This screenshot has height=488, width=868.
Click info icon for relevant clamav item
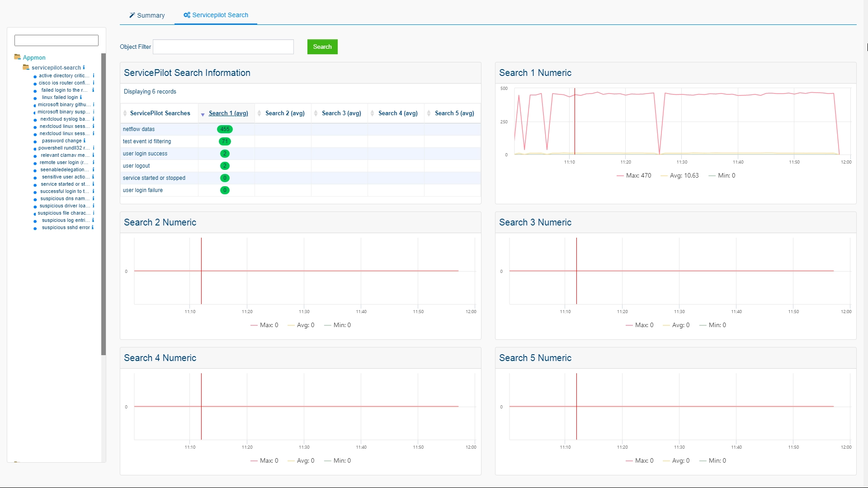click(x=94, y=155)
